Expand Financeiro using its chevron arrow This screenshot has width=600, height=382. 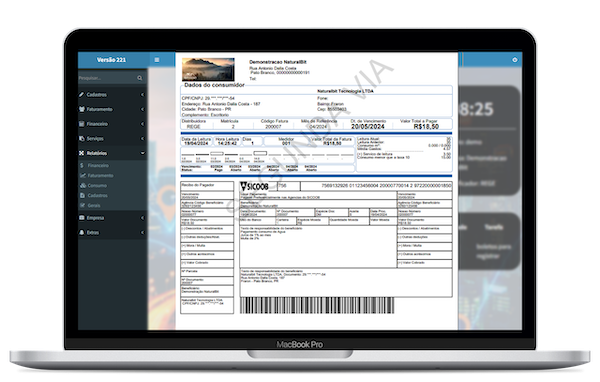pyautogui.click(x=142, y=124)
